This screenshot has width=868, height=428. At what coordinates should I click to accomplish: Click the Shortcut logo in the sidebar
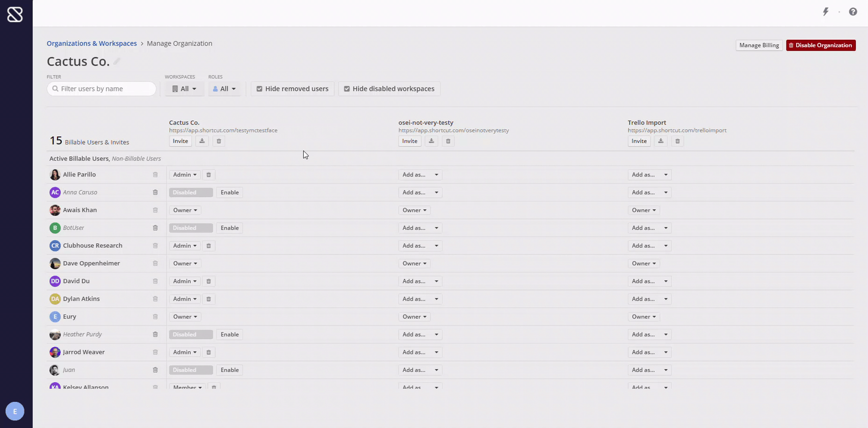[14, 14]
